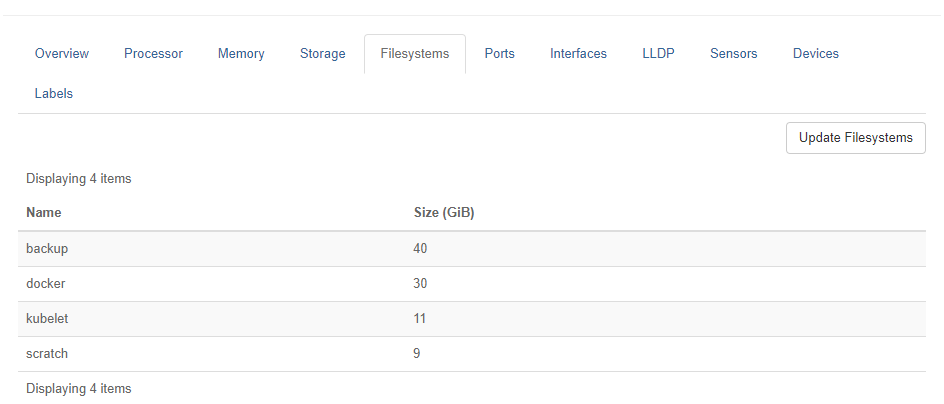The height and width of the screenshot is (404, 944).
Task: Switch to the Interfaces tab
Action: tap(578, 54)
